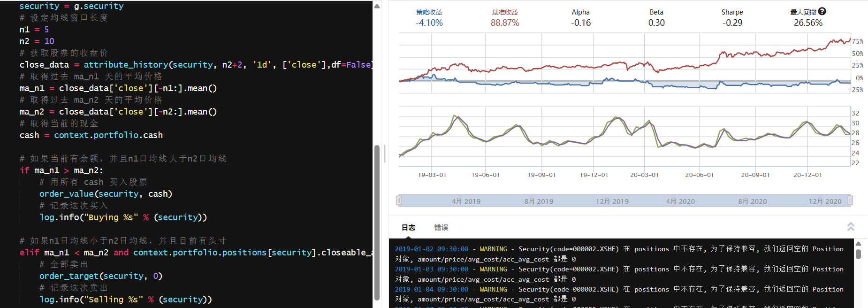
Task: Click the 策略收益 label
Action: point(429,12)
